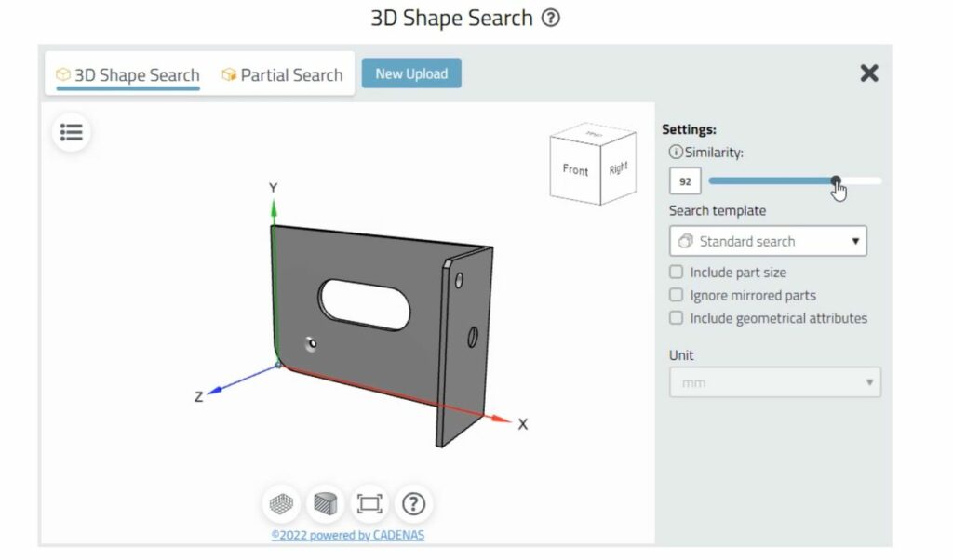Toggle Ignore mirrored parts checkbox
This screenshot has height=560, width=953.
[x=677, y=295]
